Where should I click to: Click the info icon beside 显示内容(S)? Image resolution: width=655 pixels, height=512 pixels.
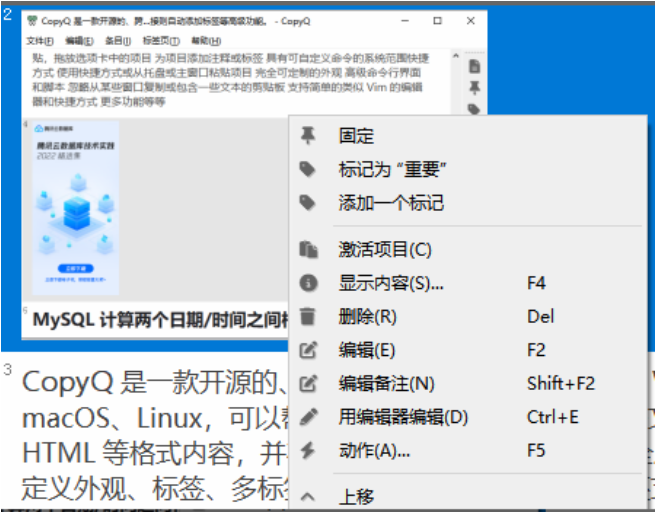pyautogui.click(x=308, y=283)
